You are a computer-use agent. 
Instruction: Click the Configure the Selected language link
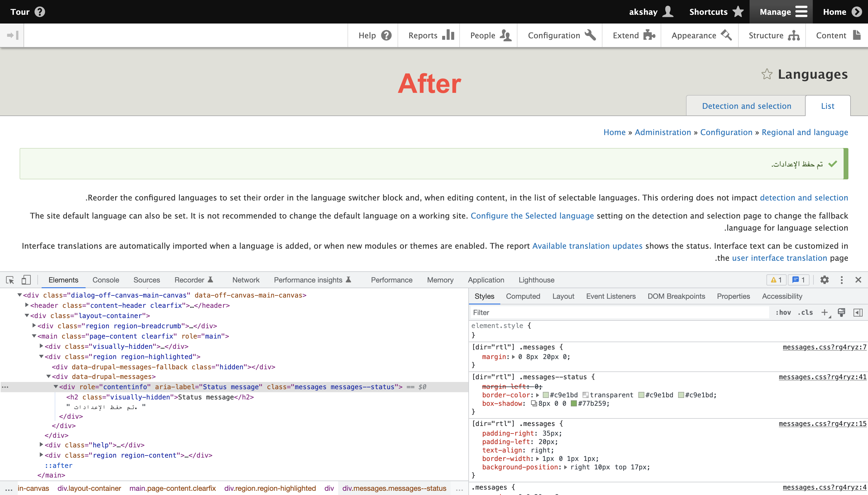click(x=532, y=215)
